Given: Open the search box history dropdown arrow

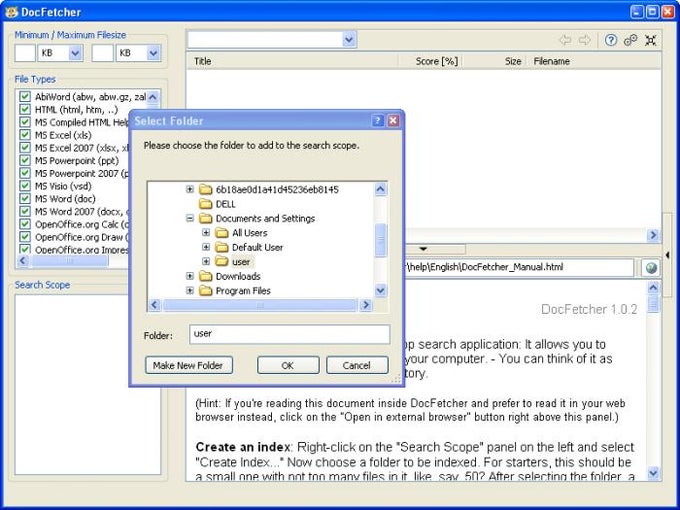Looking at the screenshot, I should click(x=349, y=40).
